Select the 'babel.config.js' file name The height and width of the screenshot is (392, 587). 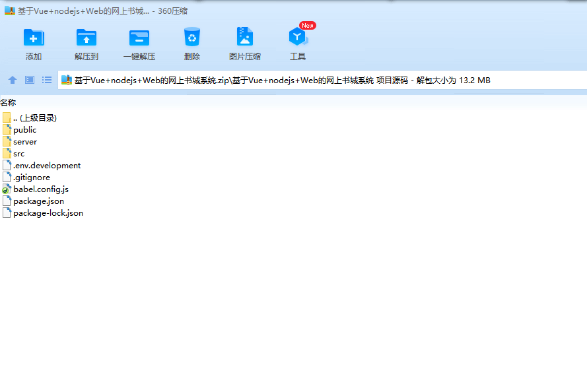pyautogui.click(x=41, y=189)
